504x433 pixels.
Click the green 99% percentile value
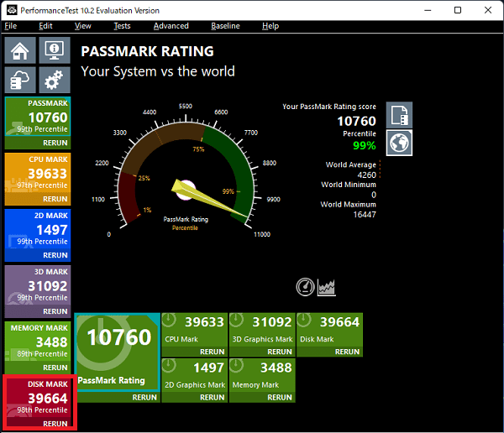(365, 146)
